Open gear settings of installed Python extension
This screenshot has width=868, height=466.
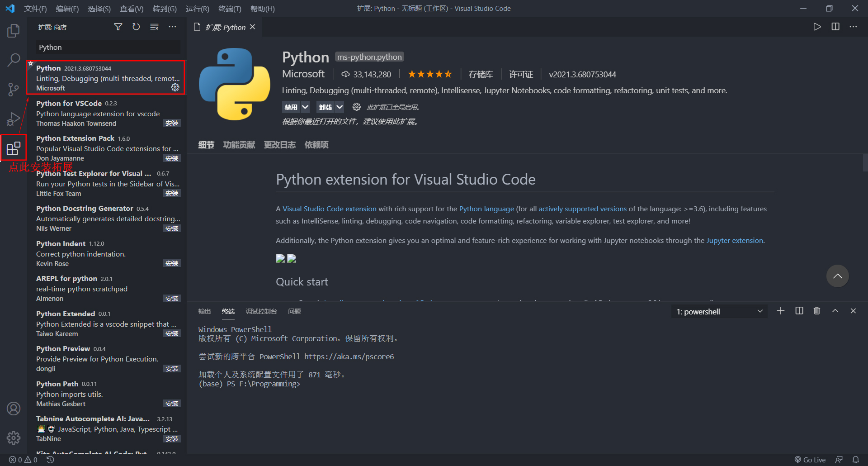[x=175, y=87]
